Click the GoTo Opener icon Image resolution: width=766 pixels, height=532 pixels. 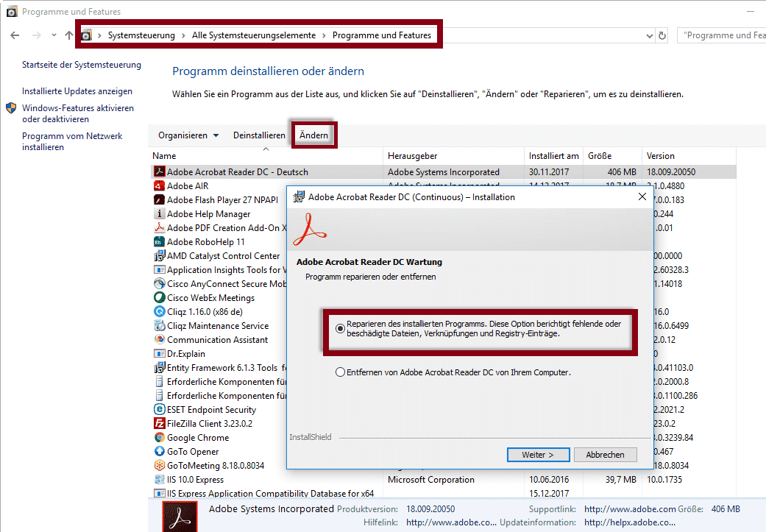pyautogui.click(x=159, y=451)
